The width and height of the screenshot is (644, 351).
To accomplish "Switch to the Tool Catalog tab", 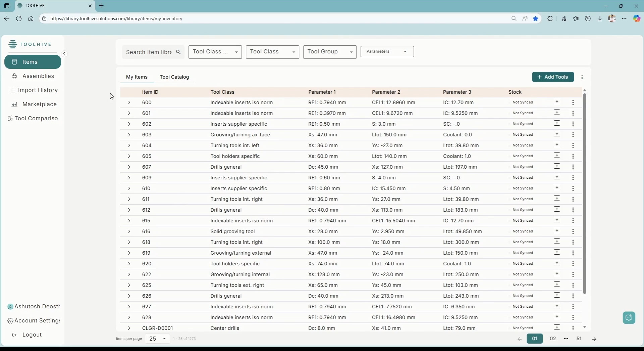I will [x=174, y=77].
